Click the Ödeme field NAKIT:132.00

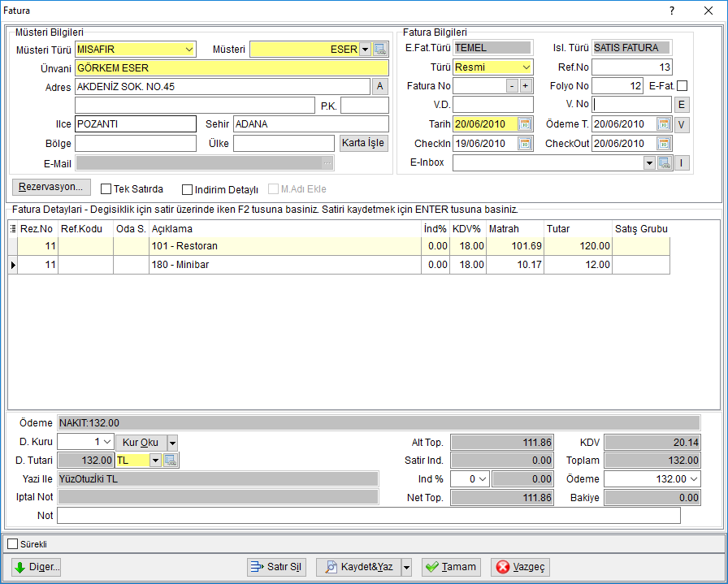(x=379, y=423)
